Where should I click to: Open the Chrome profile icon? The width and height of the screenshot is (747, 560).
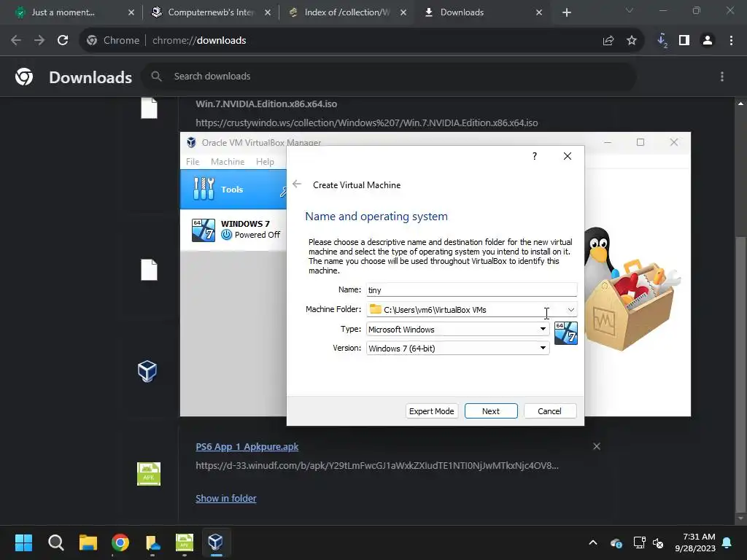click(x=708, y=41)
